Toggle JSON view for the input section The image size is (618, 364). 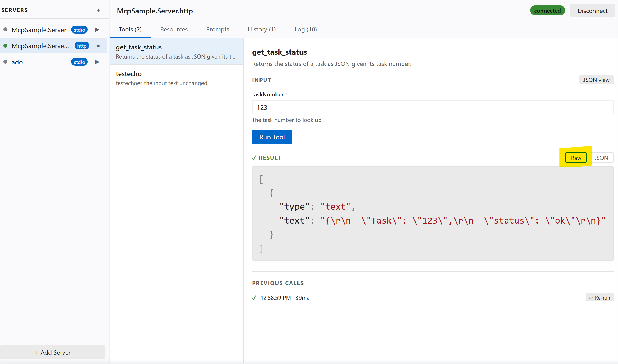596,80
